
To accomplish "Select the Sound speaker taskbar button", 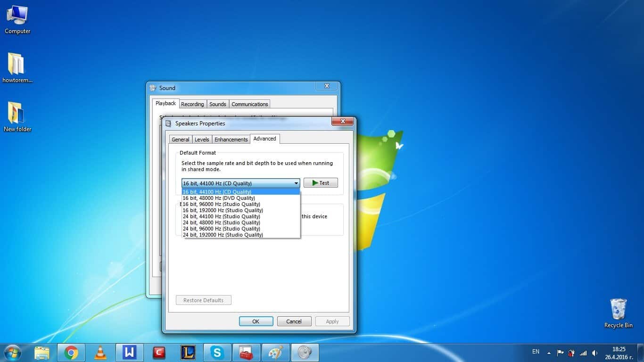I will 305,353.
